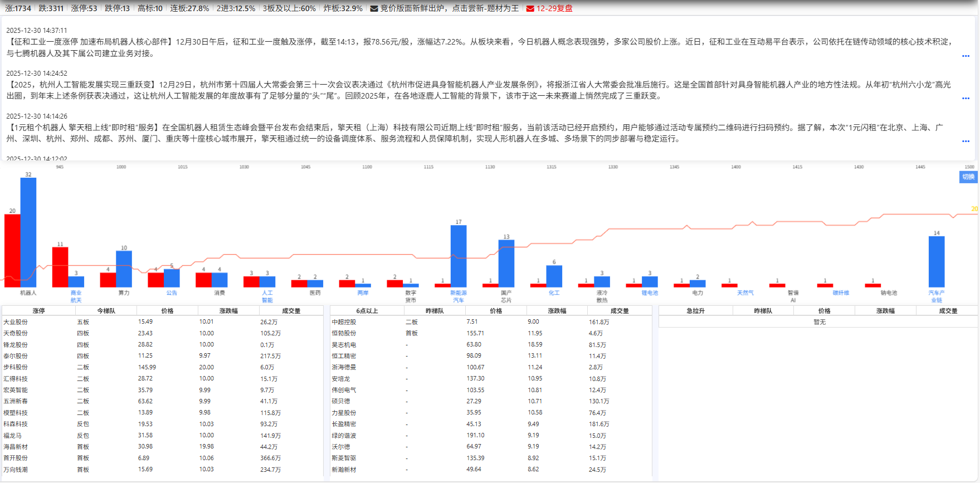
Task: Expand the 擎天租 robot rental news ellipsis
Action: pyautogui.click(x=966, y=141)
